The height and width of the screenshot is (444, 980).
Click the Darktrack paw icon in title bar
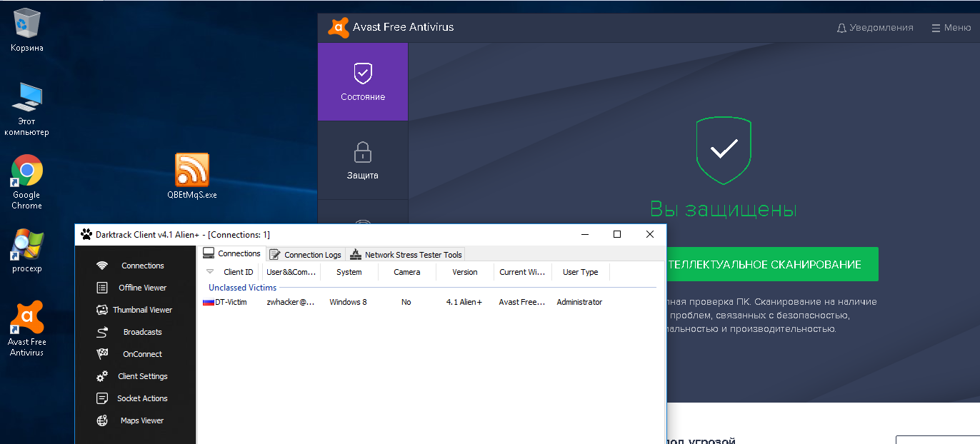(x=86, y=234)
